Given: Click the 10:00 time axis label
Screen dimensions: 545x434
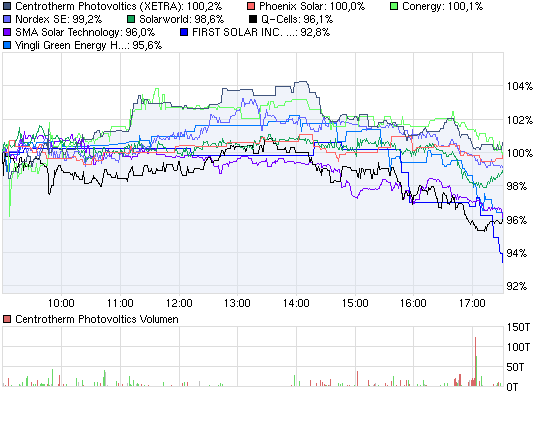Looking at the screenshot, I should coord(61,303).
